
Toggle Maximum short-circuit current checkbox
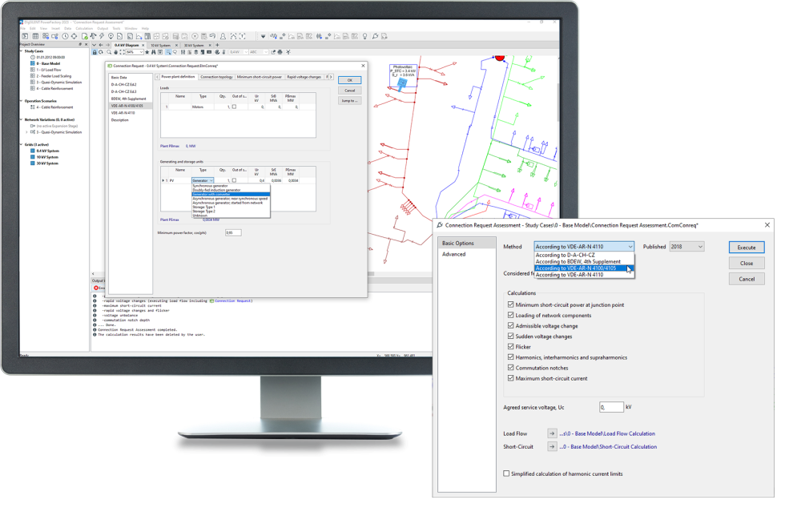click(x=510, y=378)
